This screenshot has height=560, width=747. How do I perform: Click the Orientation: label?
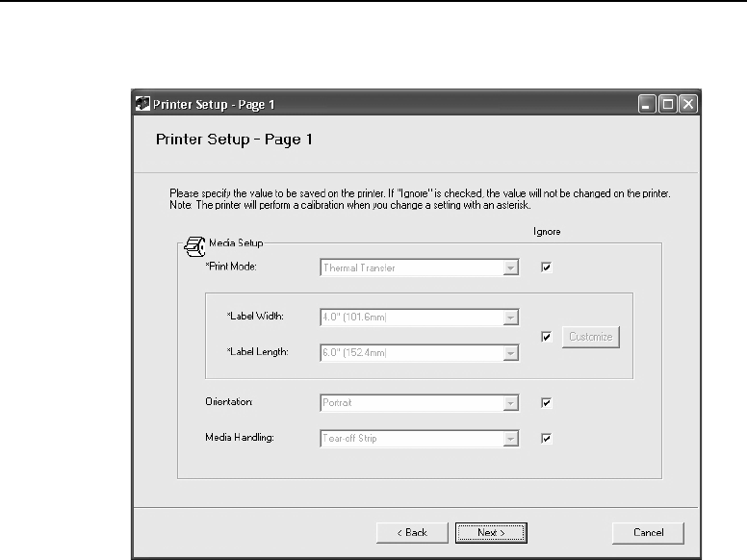point(229,401)
